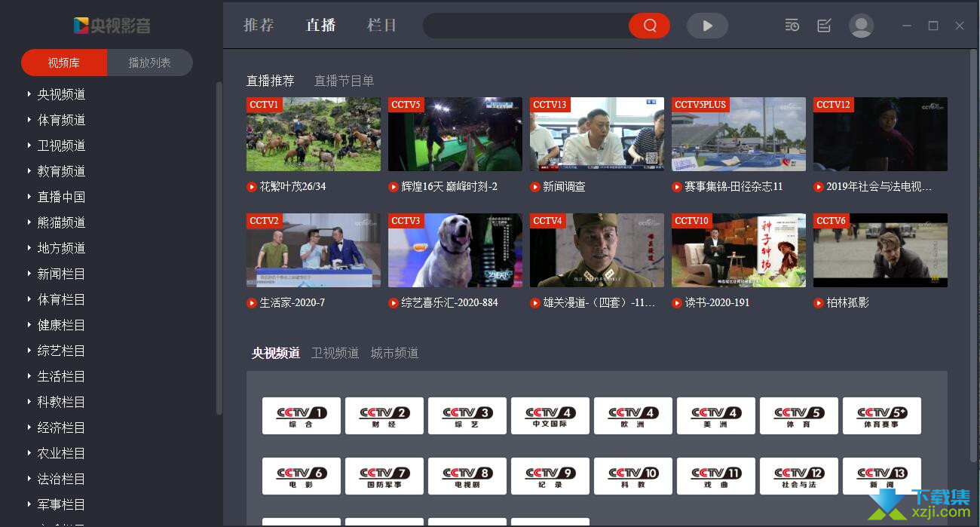
Task: Open the CCTV3 white dog thumbnail
Action: 455,250
